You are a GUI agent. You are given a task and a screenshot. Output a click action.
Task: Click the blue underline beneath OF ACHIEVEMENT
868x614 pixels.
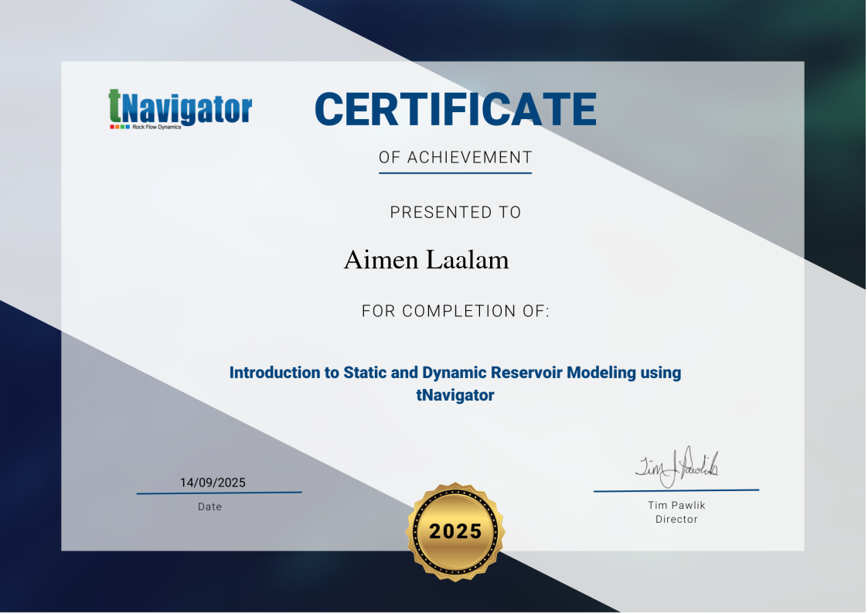pos(455,172)
